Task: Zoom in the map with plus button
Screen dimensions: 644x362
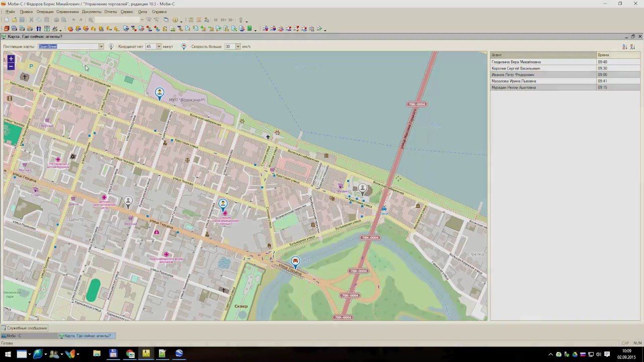Action: click(11, 59)
